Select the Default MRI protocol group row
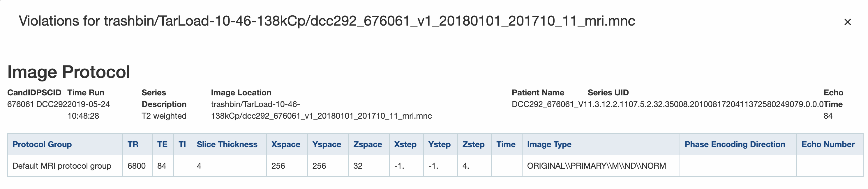This screenshot has width=868, height=189. tap(63, 165)
